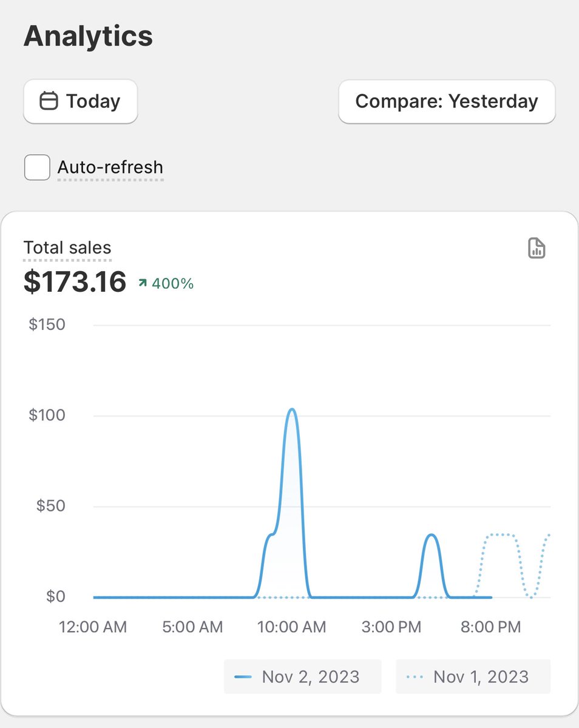Click the $0 y-axis label
This screenshot has width=579, height=728.
point(55,596)
